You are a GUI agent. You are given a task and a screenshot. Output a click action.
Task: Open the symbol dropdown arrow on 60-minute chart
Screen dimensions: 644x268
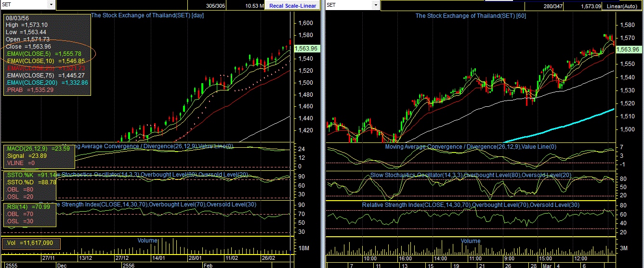click(x=376, y=4)
